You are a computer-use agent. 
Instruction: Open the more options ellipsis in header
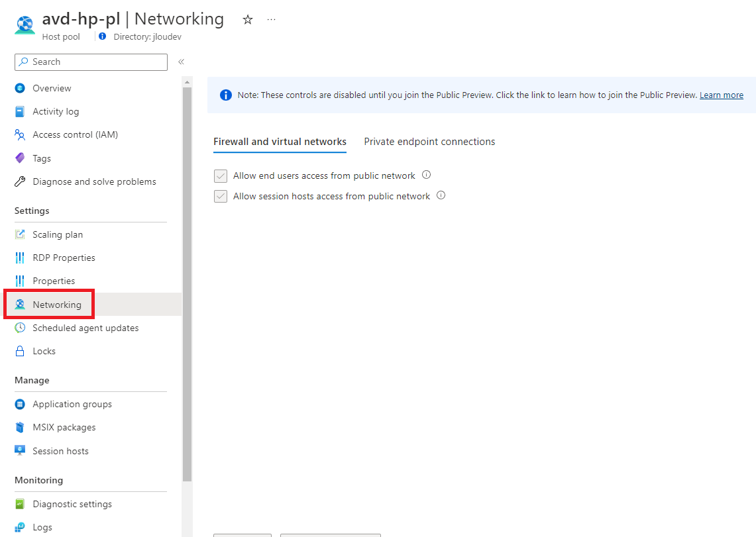pyautogui.click(x=272, y=20)
